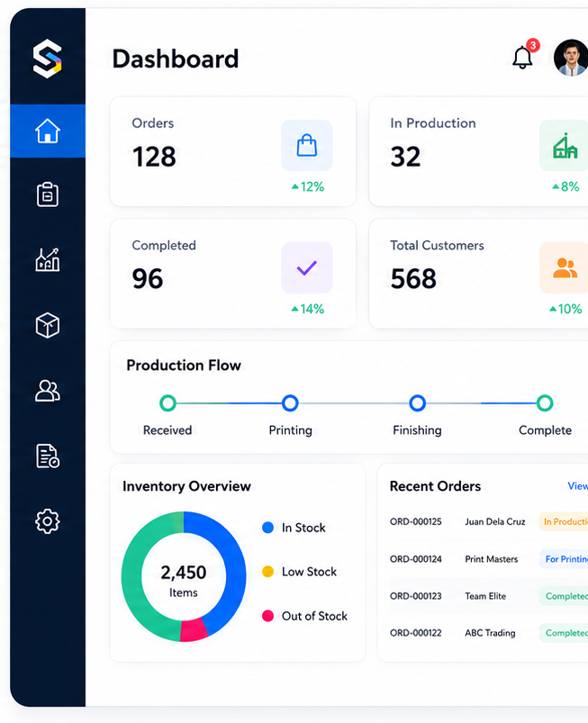588x723 pixels.
Task: Click the yellow Low Stock legend dot
Action: pyautogui.click(x=268, y=572)
